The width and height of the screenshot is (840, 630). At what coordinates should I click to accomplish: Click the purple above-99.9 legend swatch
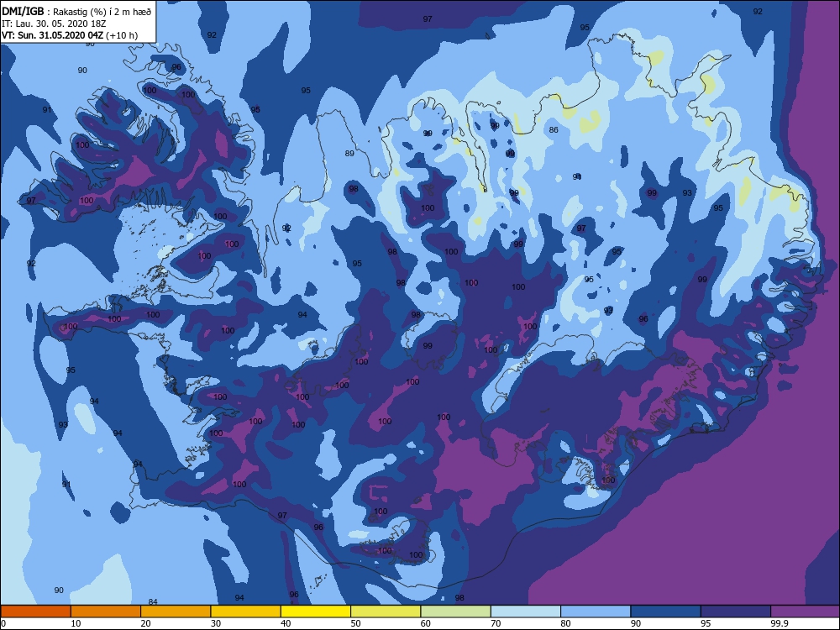click(806, 612)
